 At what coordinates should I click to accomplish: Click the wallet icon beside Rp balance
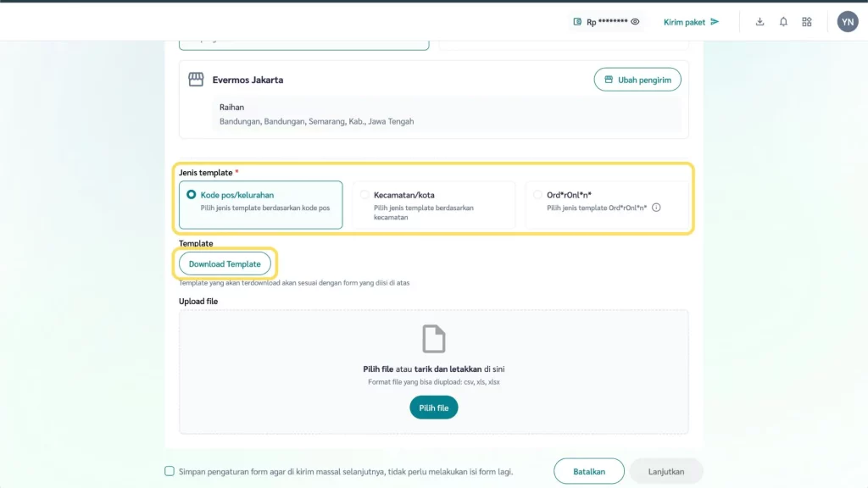coord(577,22)
